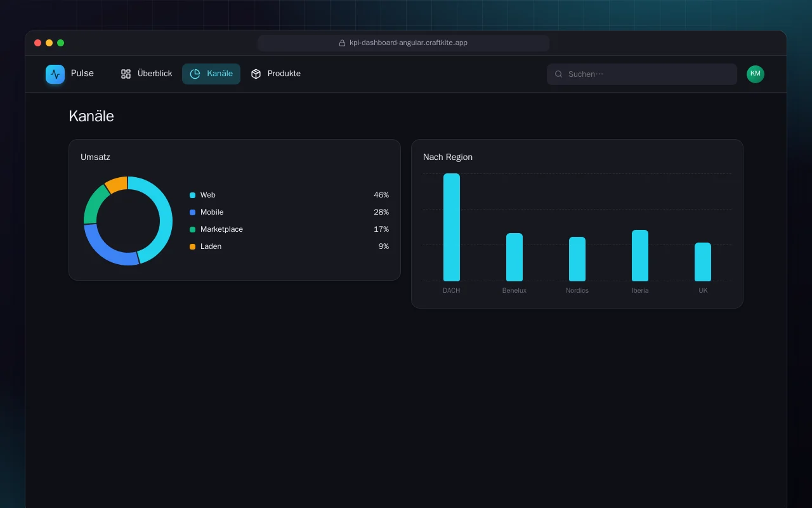
Task: Click the DACH bar in region chart
Action: [x=452, y=227]
